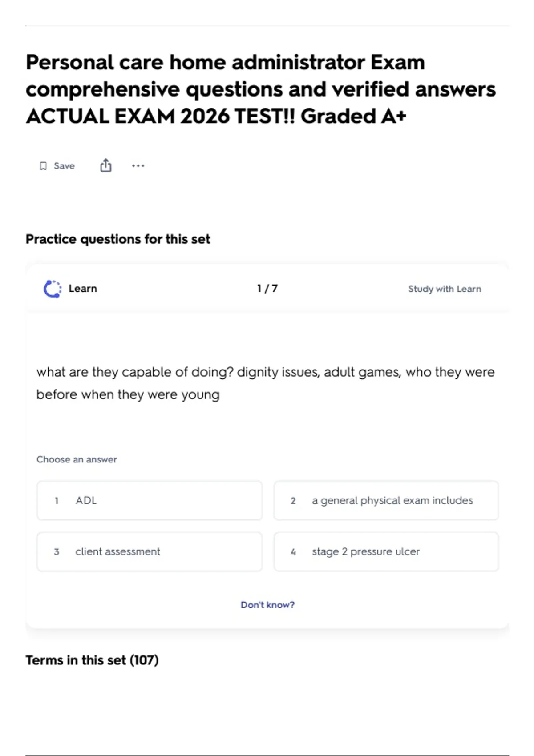Select answer 'a general physical exam includes'
Image resolution: width=534 pixels, height=756 pixels.
pyautogui.click(x=386, y=500)
